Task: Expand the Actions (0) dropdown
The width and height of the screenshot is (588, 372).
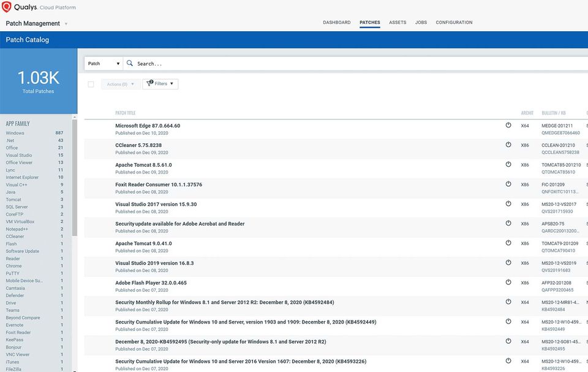Action: [121, 84]
